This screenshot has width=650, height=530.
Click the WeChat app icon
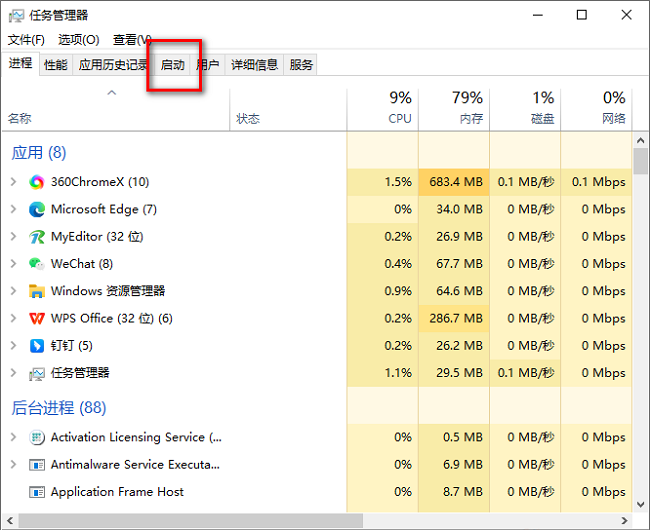(36, 264)
